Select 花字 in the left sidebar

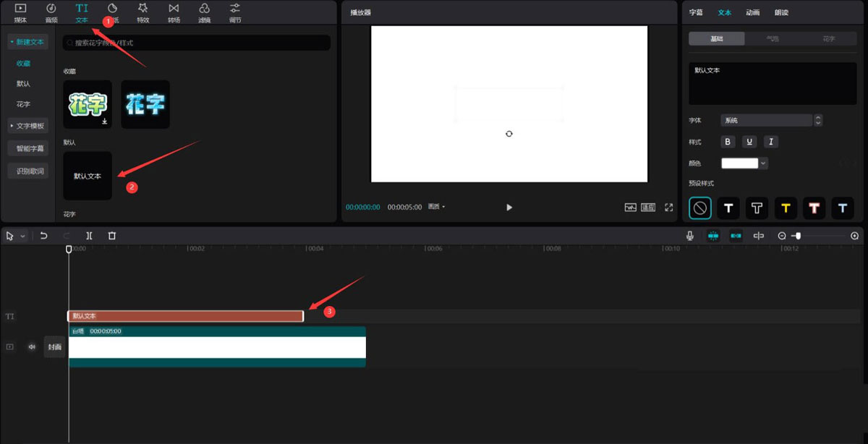[24, 104]
